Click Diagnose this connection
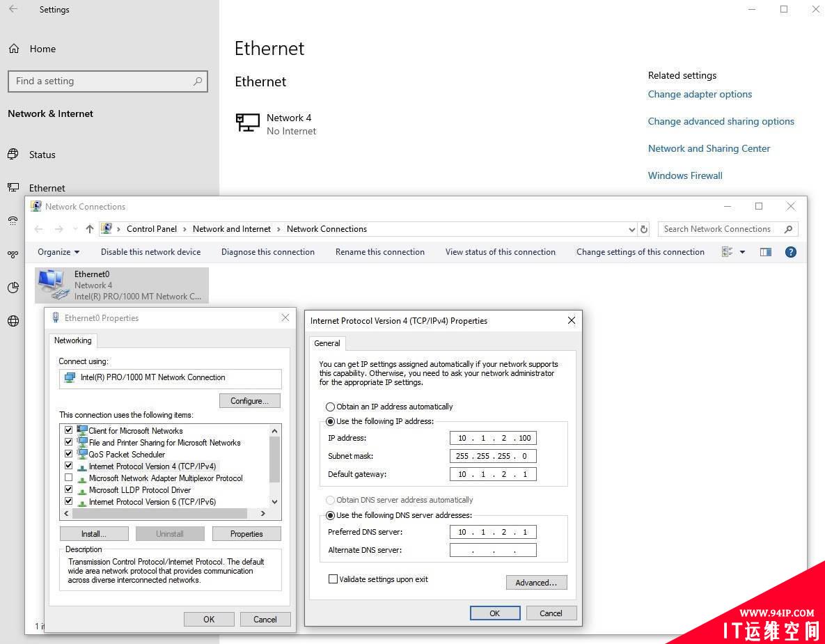The width and height of the screenshot is (825, 644). 268,252
